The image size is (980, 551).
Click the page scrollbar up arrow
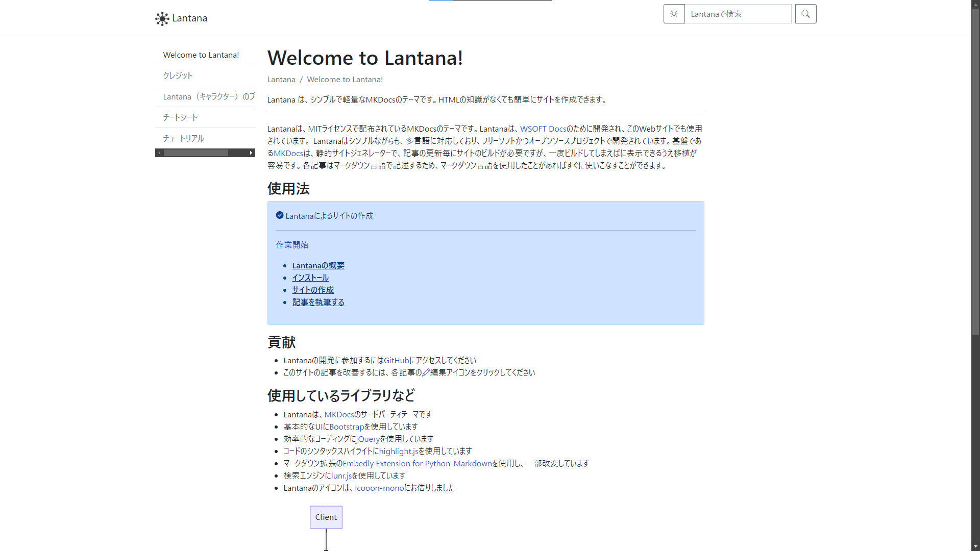coord(975,4)
